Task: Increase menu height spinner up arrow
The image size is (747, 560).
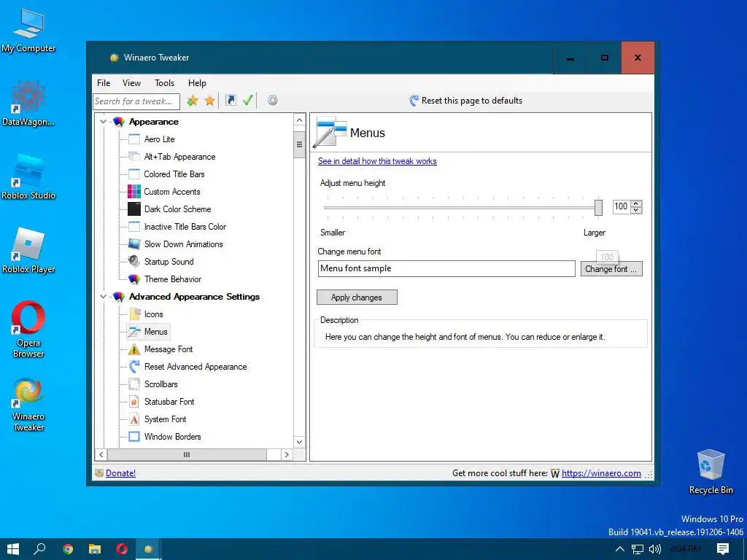Action: pos(636,203)
